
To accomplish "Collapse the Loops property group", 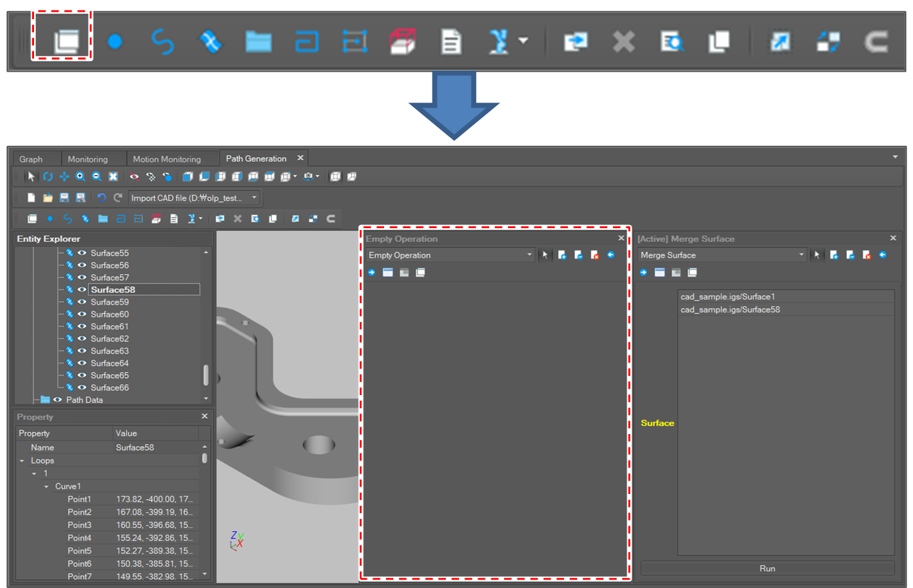I will 22,461.
